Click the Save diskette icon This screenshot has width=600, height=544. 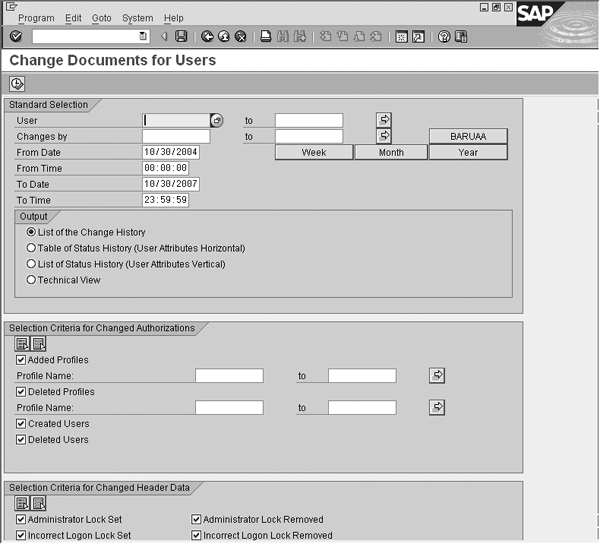pos(181,36)
